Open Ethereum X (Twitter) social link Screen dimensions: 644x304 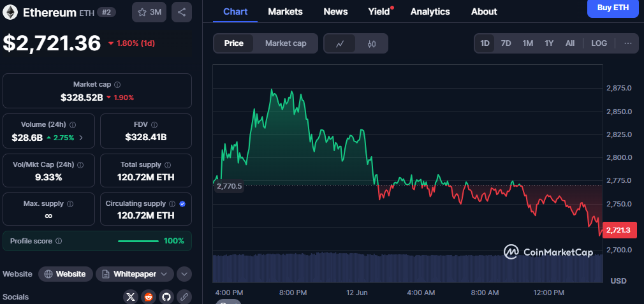[131, 297]
